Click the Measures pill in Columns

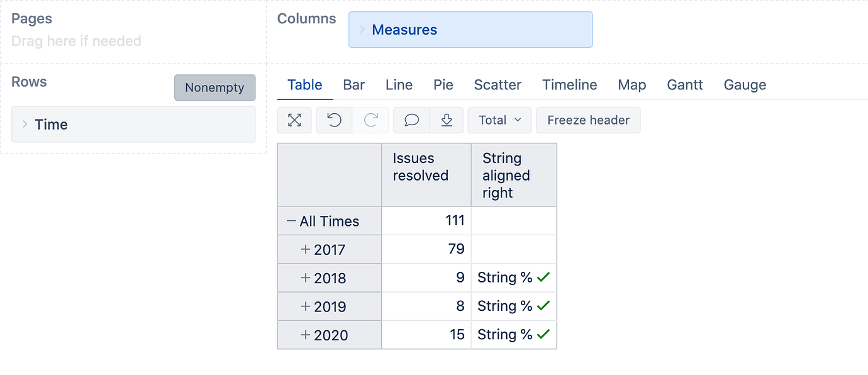(404, 29)
